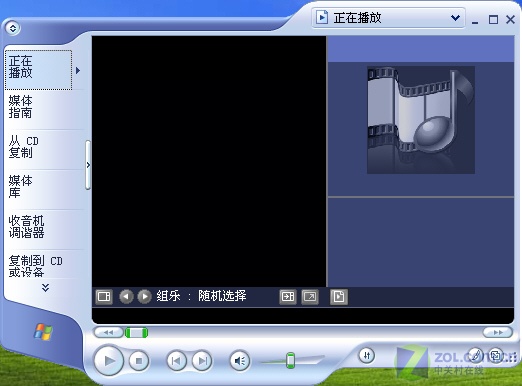This screenshot has height=386, width=522.
Task: Select previous visualization
Action: 126,296
